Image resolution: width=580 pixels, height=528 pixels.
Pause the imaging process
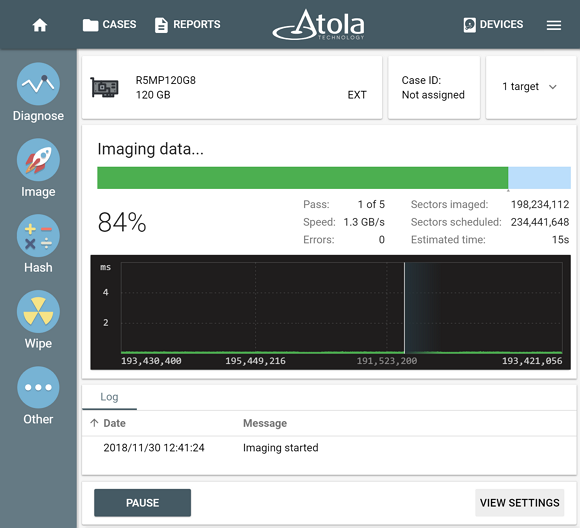(x=142, y=503)
